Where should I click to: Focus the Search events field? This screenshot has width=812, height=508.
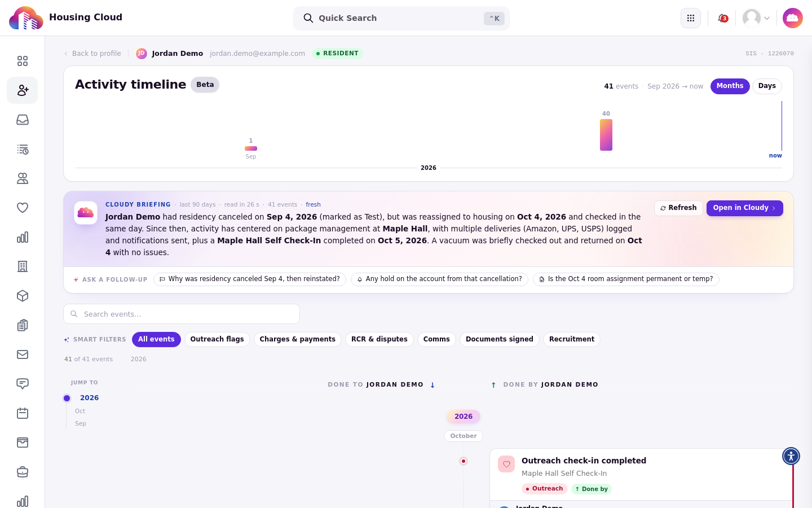click(x=182, y=314)
